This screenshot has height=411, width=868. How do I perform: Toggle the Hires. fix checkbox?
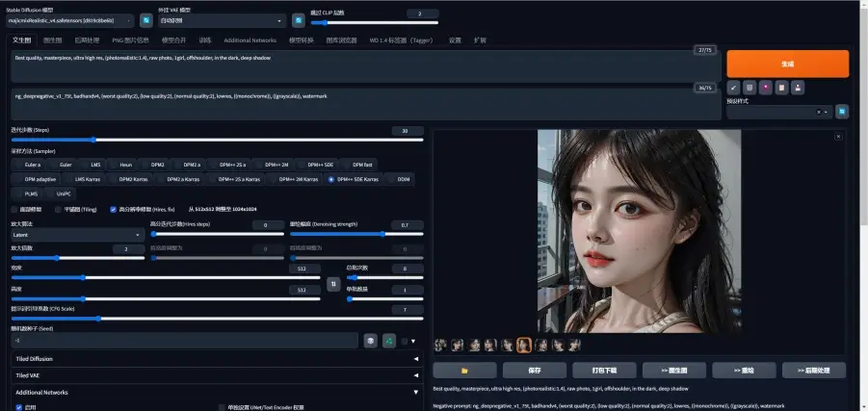(113, 210)
